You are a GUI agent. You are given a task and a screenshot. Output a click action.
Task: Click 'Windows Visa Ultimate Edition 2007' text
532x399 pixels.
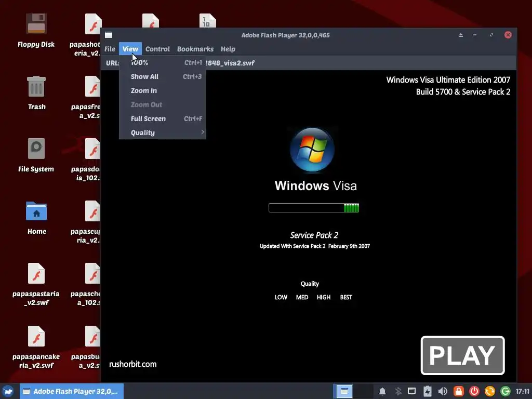click(x=448, y=80)
